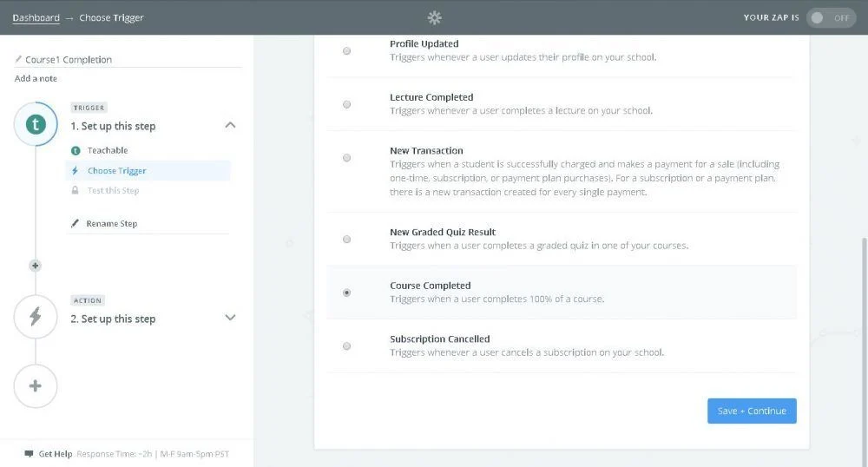
Task: Select the New Graded Quiz Result radio
Action: tap(347, 239)
